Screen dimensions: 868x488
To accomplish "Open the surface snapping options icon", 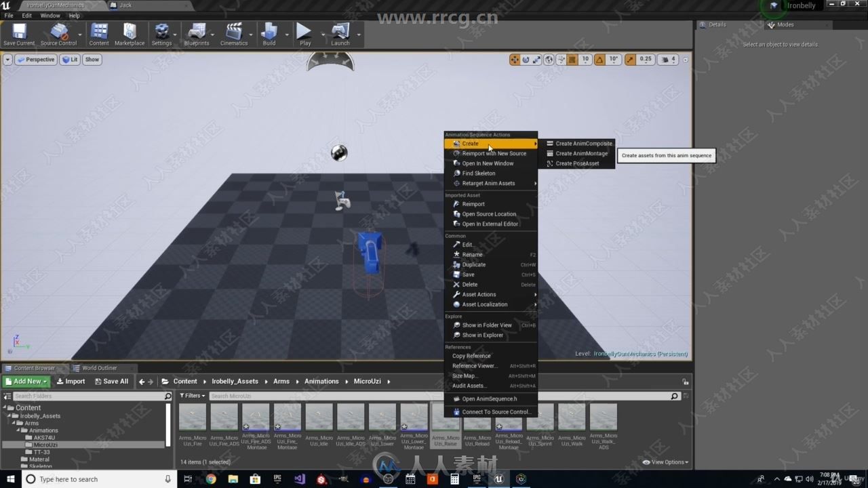I will pyautogui.click(x=561, y=60).
